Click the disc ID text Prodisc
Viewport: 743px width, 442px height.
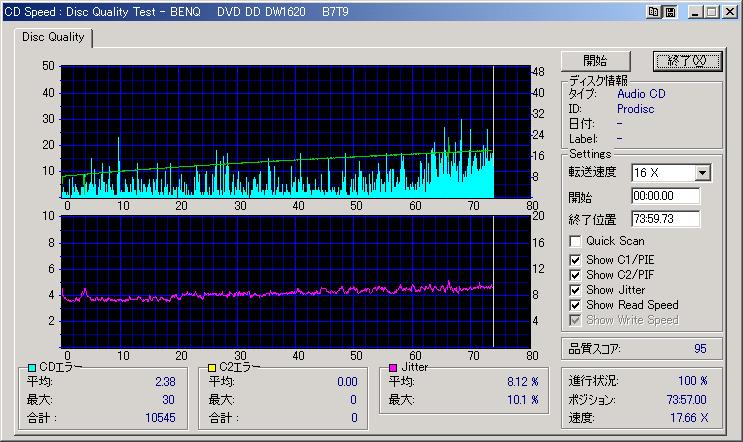635,109
